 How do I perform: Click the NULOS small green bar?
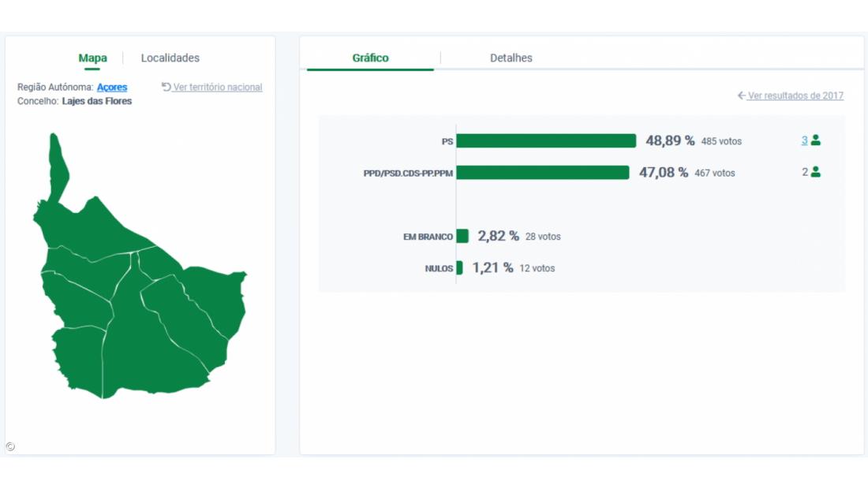459,268
